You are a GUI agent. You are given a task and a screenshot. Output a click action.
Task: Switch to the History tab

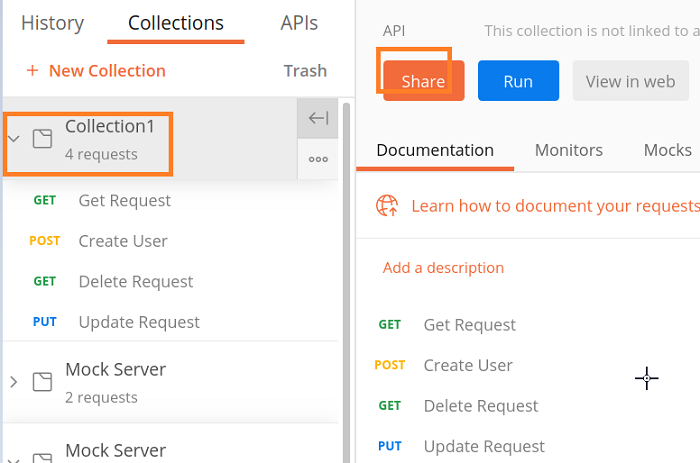point(52,23)
